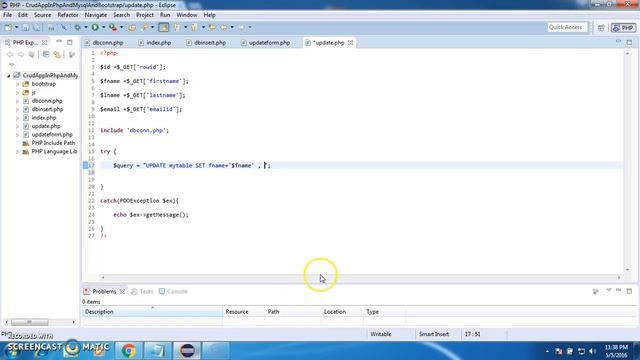Viewport: 640px width, 360px height.
Task: Click the Previous Annotation toolbar icon
Action: (194, 27)
